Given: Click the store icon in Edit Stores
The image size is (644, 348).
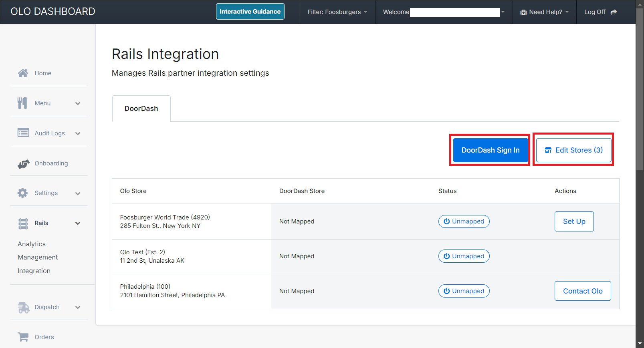Looking at the screenshot, I should point(548,150).
